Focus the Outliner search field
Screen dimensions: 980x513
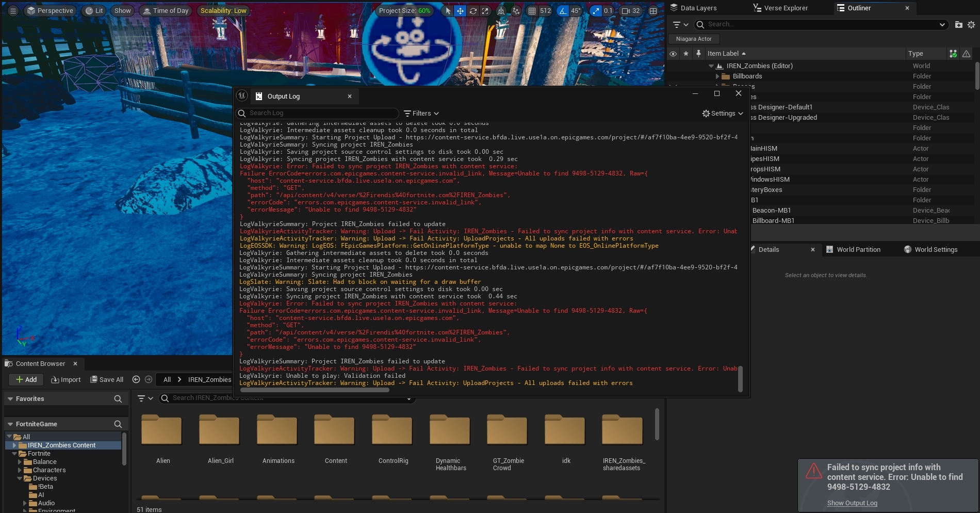click(821, 24)
